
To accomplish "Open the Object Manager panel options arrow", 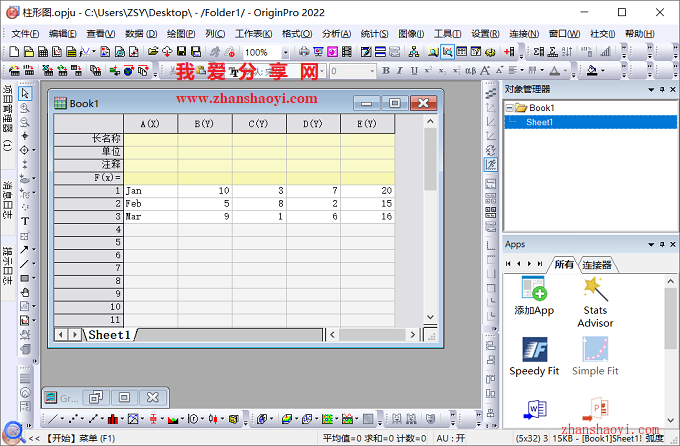I will pyautogui.click(x=651, y=89).
